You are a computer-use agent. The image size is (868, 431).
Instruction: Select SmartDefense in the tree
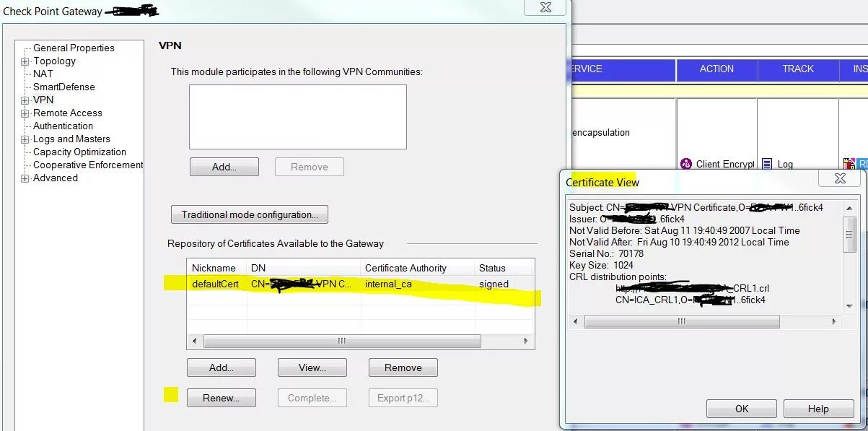coord(63,87)
